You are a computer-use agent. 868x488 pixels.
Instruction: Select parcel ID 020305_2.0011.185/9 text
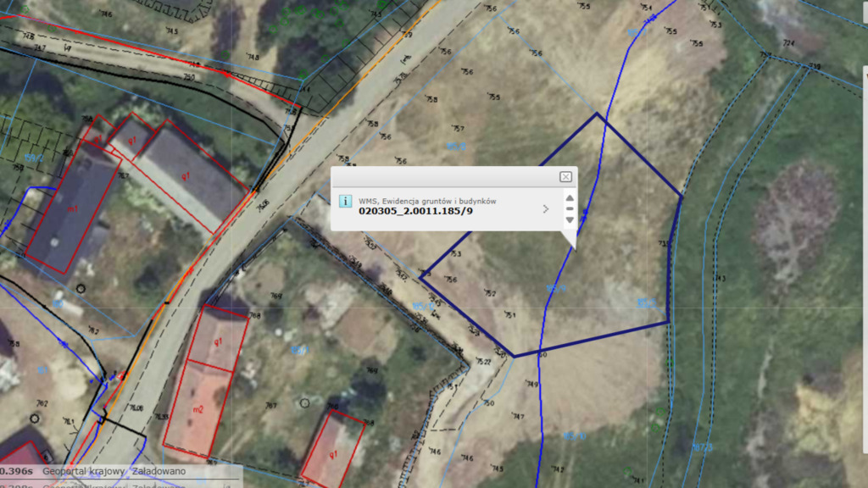point(415,210)
